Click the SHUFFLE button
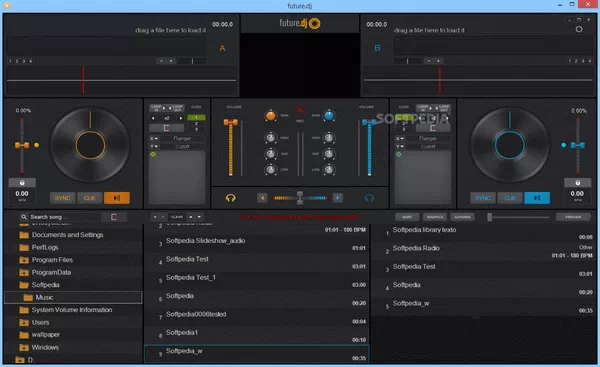 pyautogui.click(x=435, y=217)
